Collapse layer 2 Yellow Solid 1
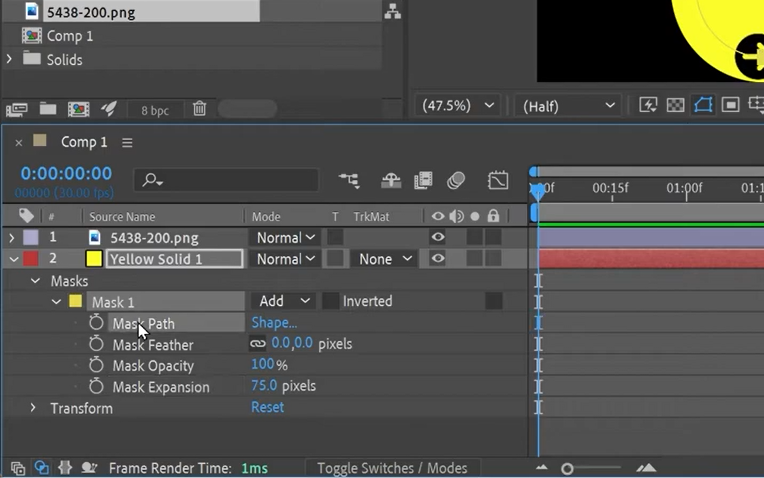764x478 pixels. pos(14,259)
